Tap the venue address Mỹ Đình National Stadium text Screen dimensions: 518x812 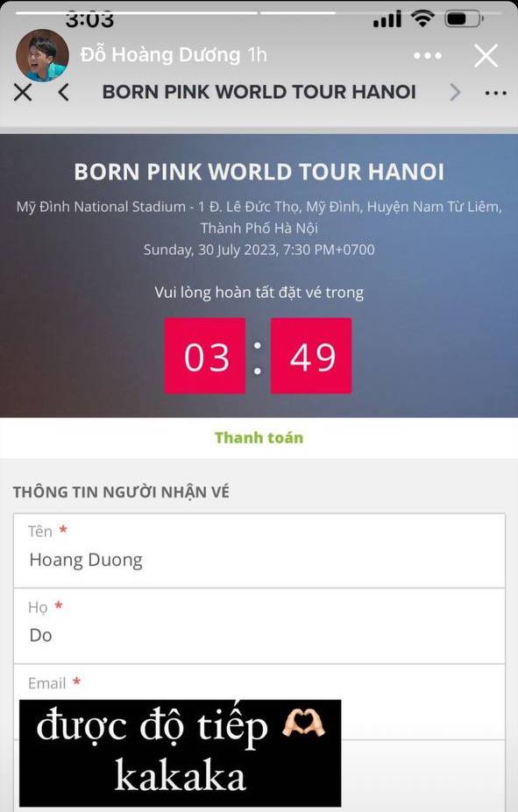click(259, 217)
